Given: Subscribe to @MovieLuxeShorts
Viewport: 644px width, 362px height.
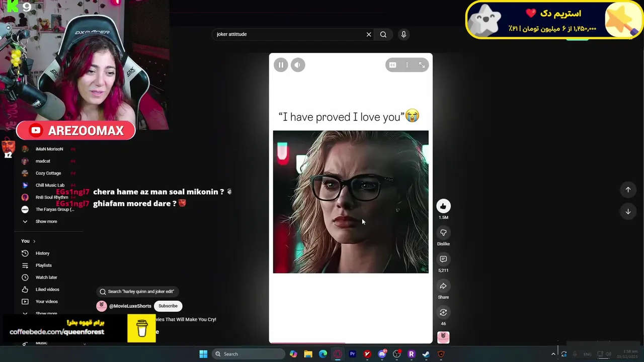Looking at the screenshot, I should [x=168, y=306].
